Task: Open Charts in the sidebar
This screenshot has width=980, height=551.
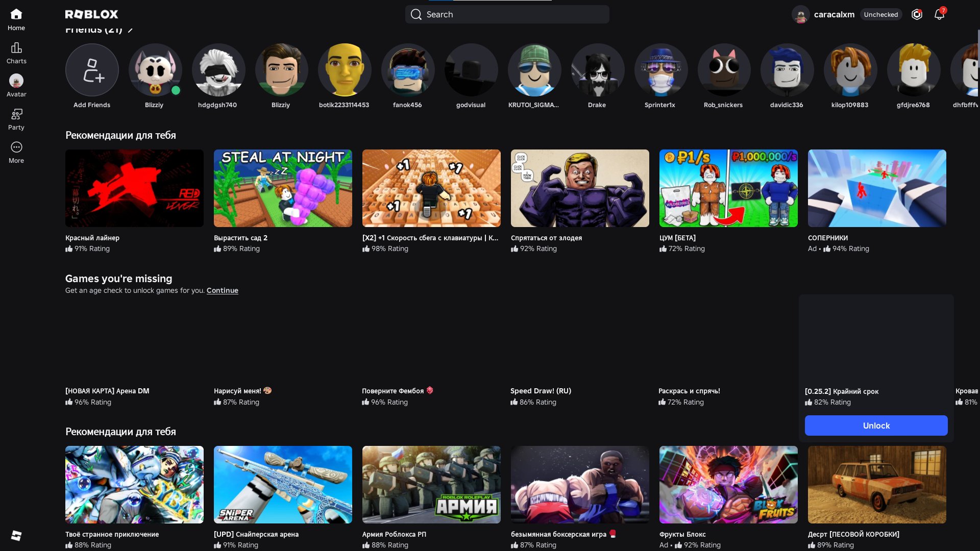Action: (x=16, y=53)
